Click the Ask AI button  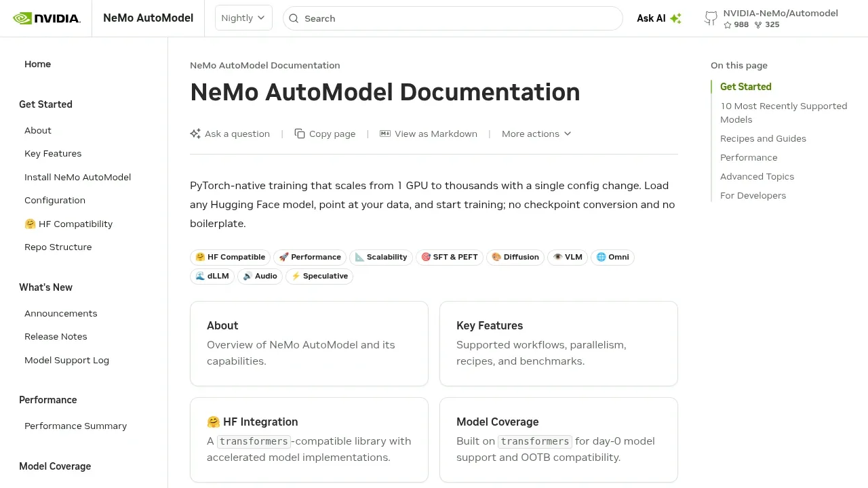[x=659, y=18]
